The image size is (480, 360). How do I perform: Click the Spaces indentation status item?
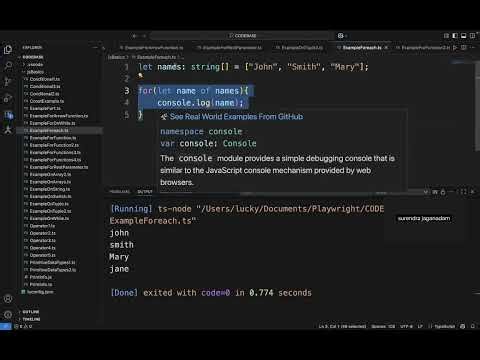pyautogui.click(x=383, y=326)
